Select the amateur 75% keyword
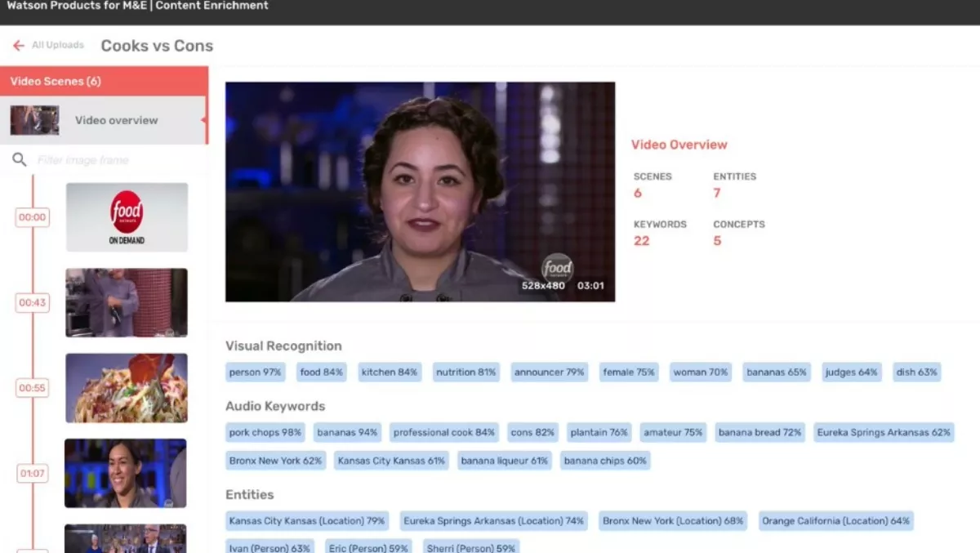The width and height of the screenshot is (980, 553). (673, 433)
